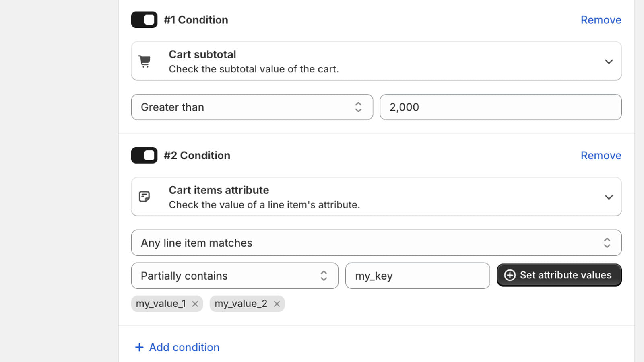644x362 pixels.
Task: Remove my_value_1 tag via its X icon
Action: click(x=195, y=304)
